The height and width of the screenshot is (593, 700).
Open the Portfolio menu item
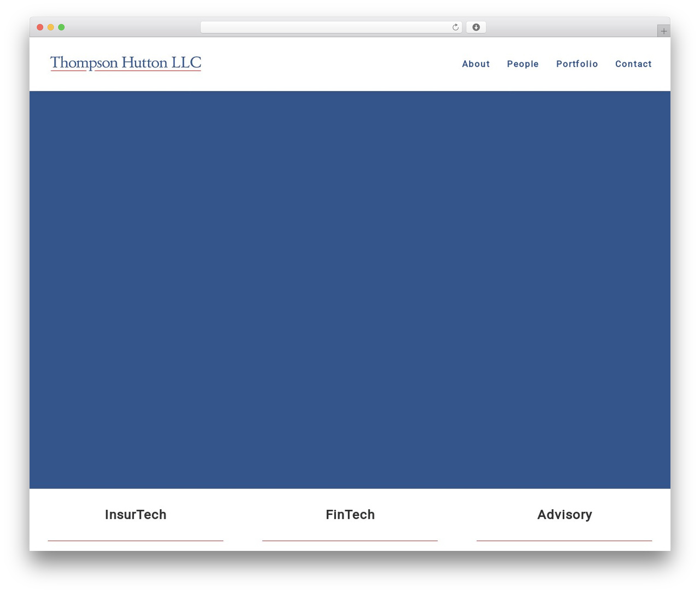coord(577,64)
